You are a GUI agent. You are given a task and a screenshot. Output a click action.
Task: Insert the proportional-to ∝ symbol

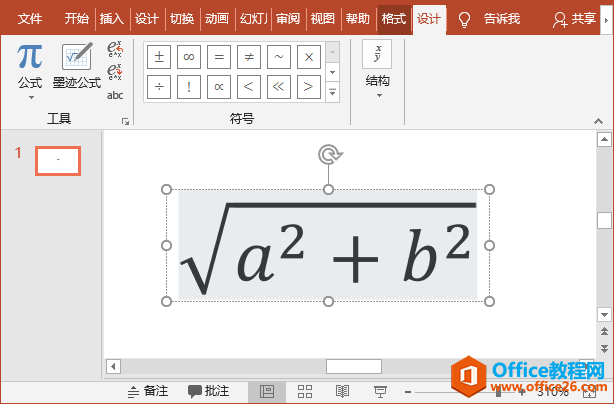coord(219,87)
